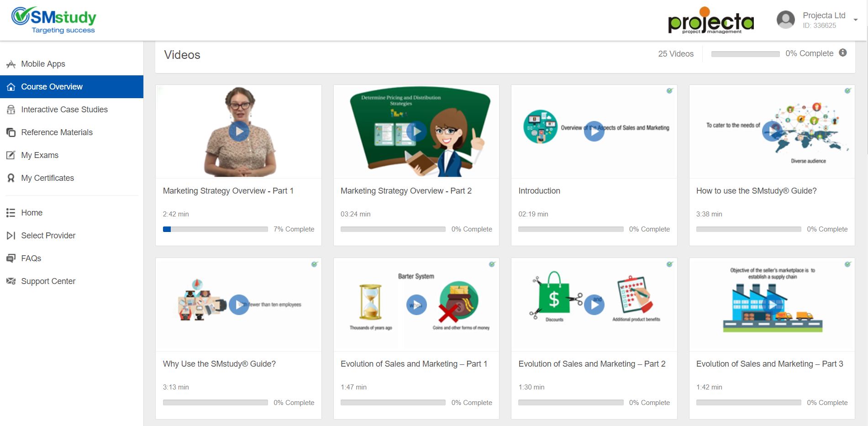Click the Interactive Case Studies icon
Screen dimensions: 868x426
point(11,110)
